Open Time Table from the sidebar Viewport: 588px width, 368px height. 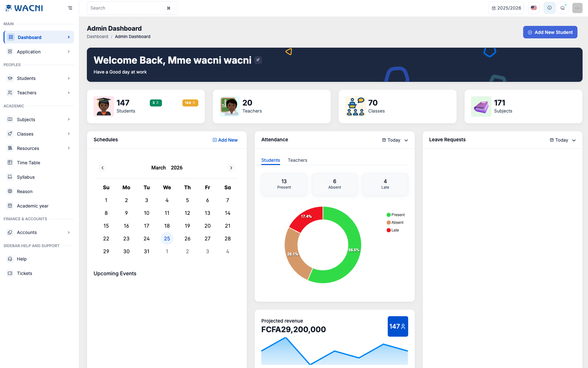pos(28,162)
